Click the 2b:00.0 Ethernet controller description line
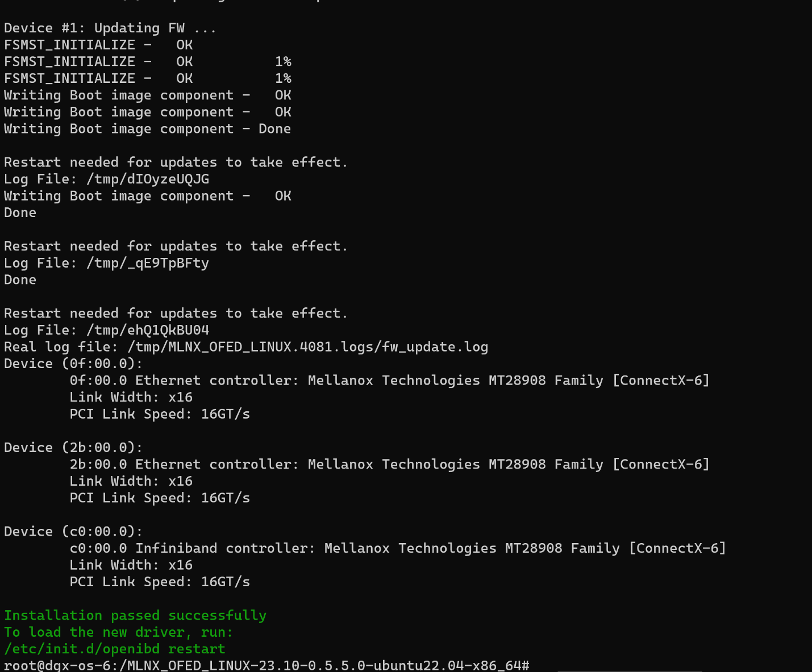 [x=389, y=464]
